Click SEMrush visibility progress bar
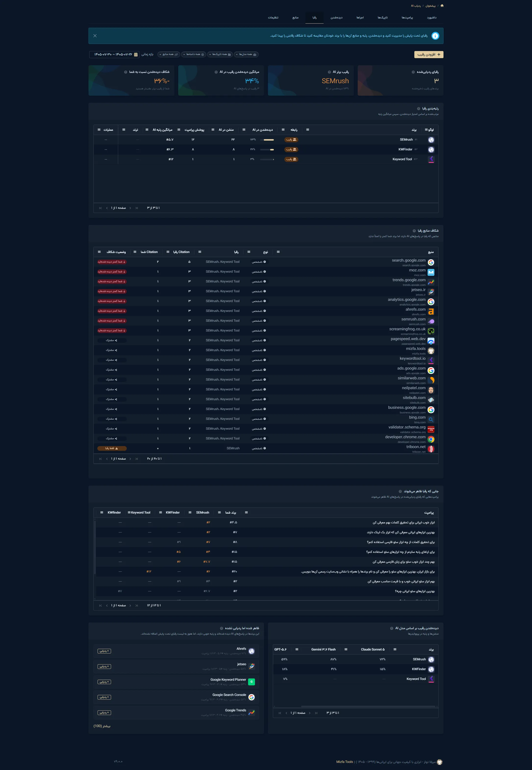Screen dimensions: 532x770 pyautogui.click(x=267, y=140)
